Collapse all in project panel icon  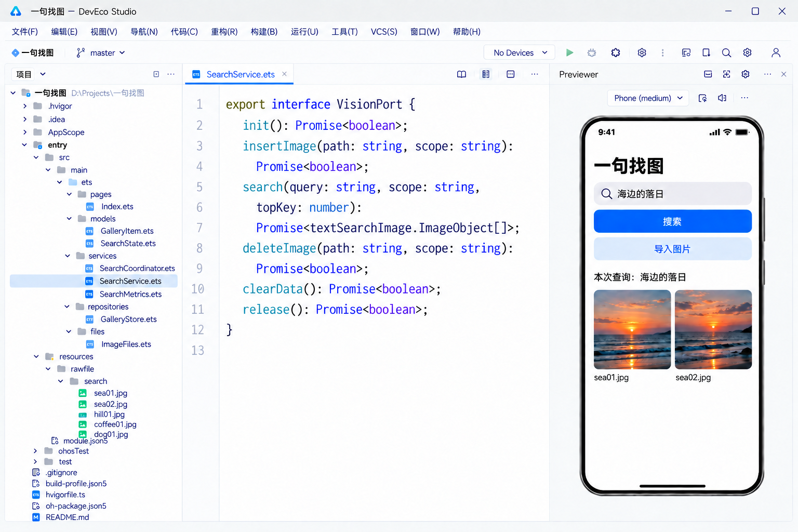[x=156, y=74]
